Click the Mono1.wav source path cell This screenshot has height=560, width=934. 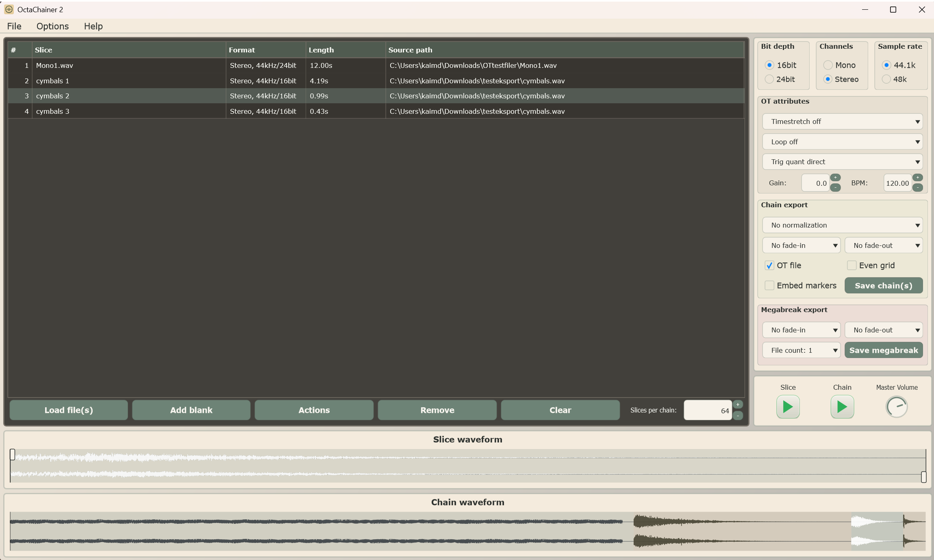565,65
